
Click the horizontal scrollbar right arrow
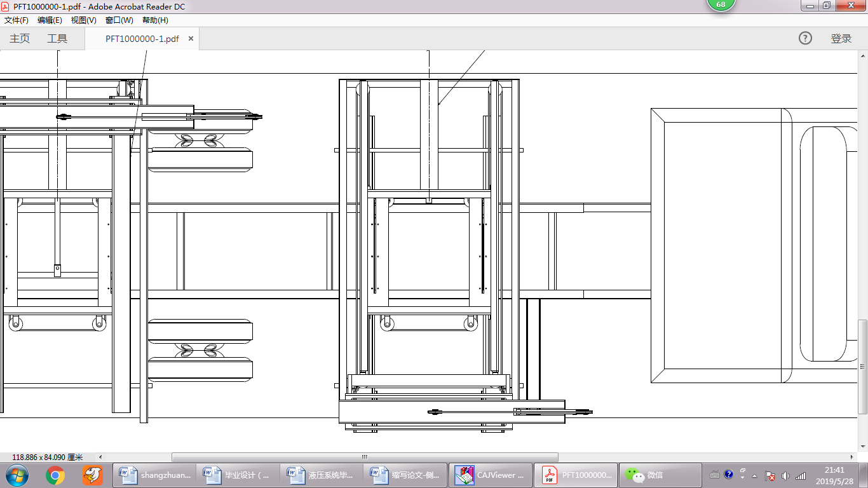point(853,457)
